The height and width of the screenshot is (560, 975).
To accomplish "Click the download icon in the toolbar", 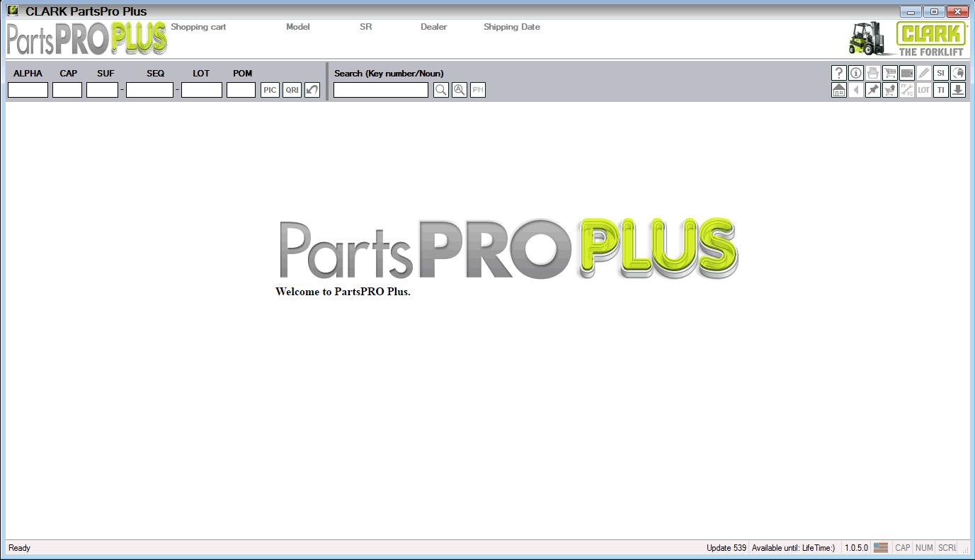I will point(957,90).
